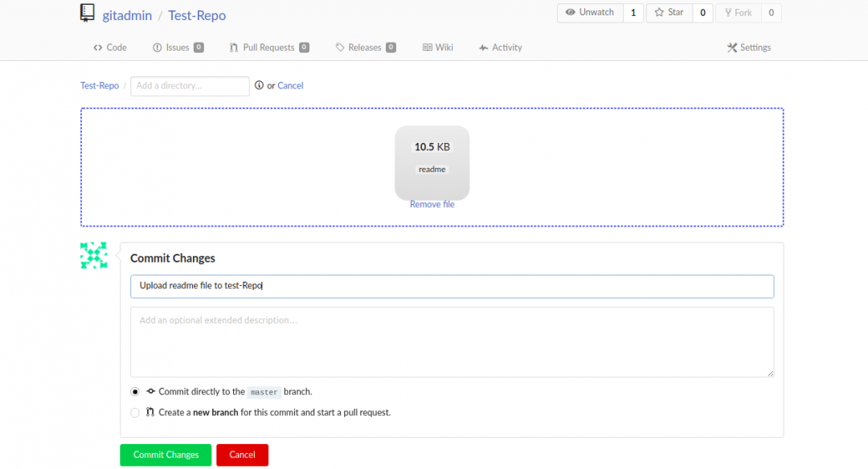View repo Activity via the pulse icon
Viewport: 868px width, 469px height.
[483, 47]
